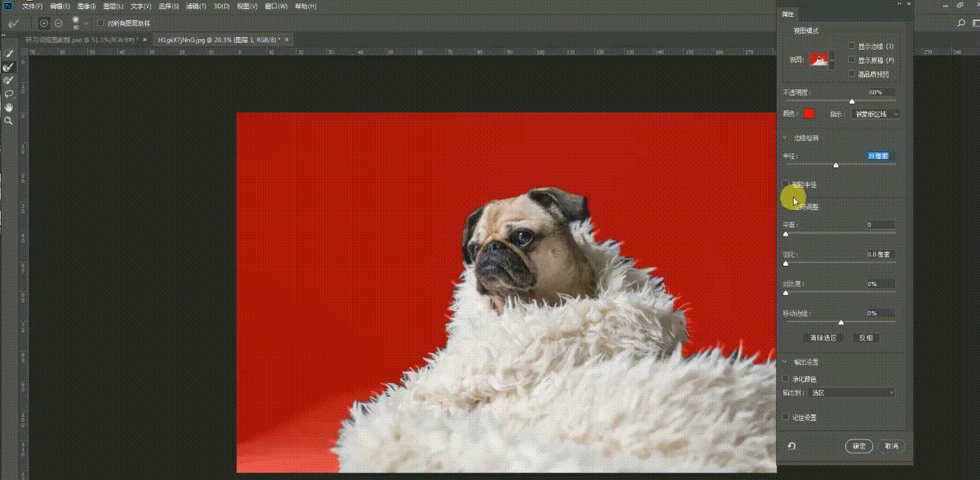Open the 指示 被蒙版区域 dropdown
This screenshot has height=480, width=980.
[x=876, y=114]
